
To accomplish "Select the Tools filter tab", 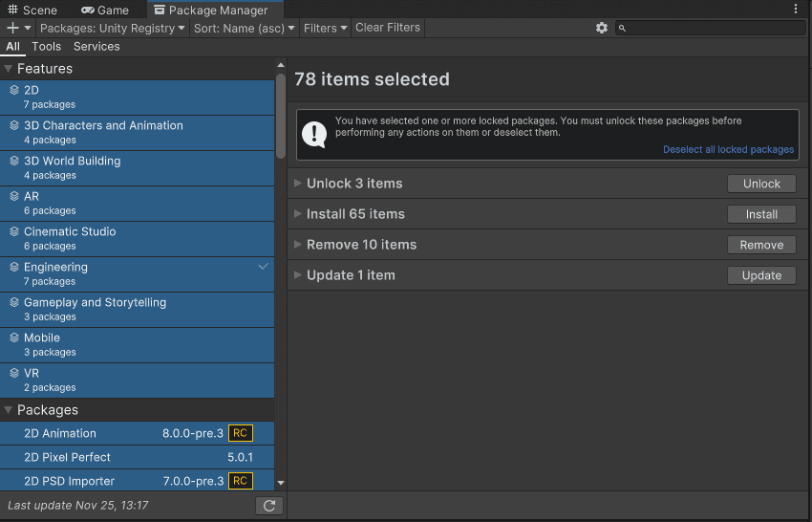I will (x=47, y=47).
